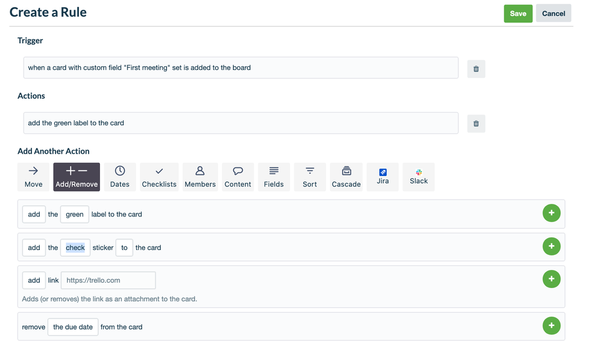Save the rule
602x364 pixels.
tap(518, 13)
